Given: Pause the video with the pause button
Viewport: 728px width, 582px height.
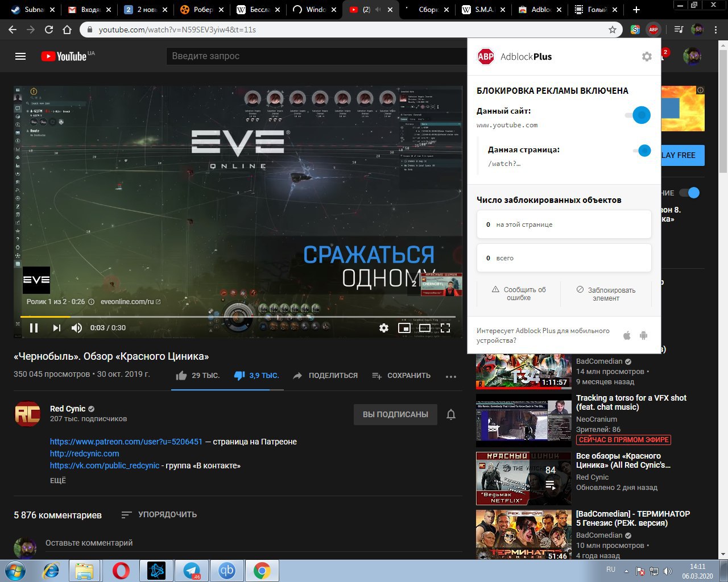Looking at the screenshot, I should [x=34, y=328].
